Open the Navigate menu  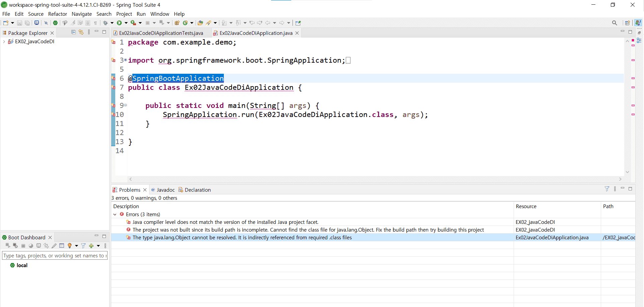[x=82, y=14]
